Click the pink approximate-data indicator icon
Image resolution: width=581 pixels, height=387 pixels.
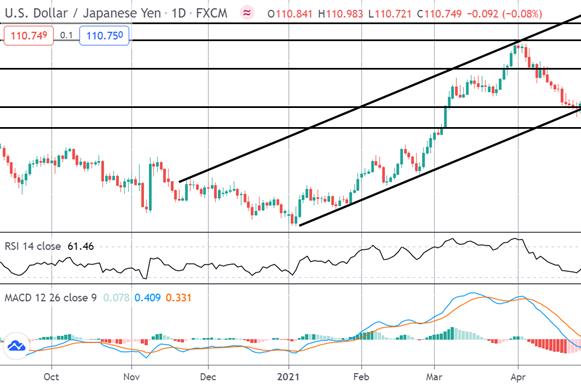[247, 14]
